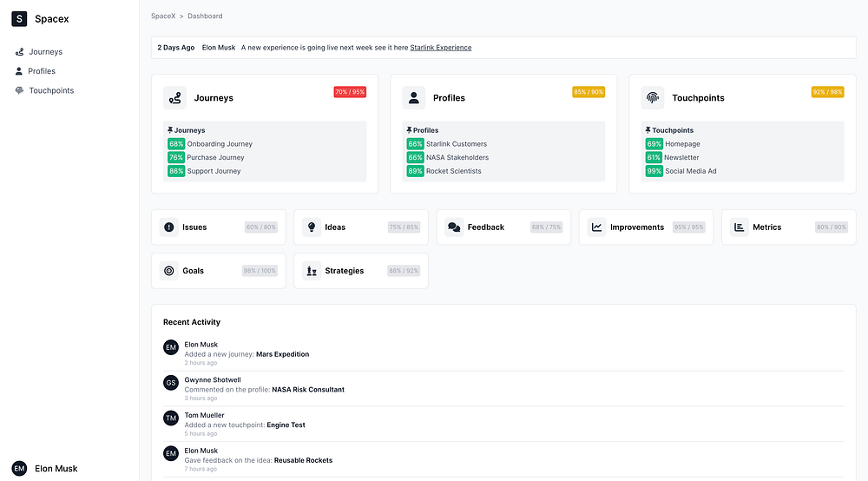
Task: Click the Ideas lightbulb icon
Action: 312,227
